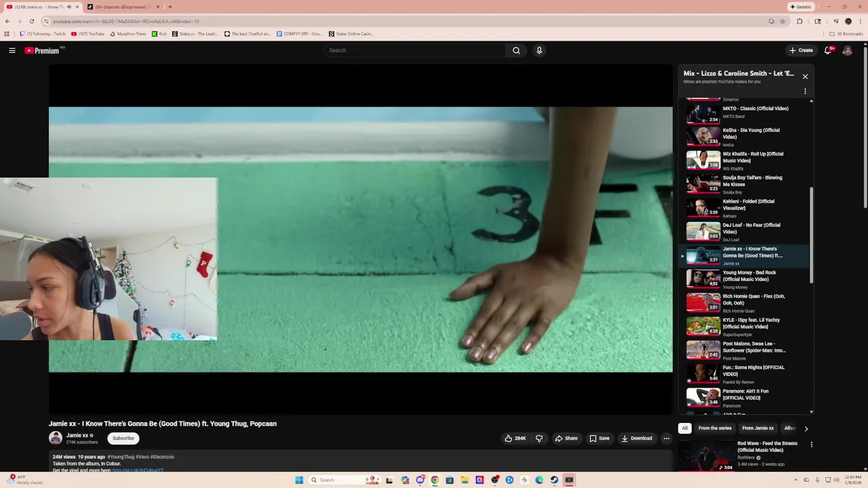This screenshot has width=868, height=488.
Task: Open the YouTube hamburger guide menu
Action: click(12, 50)
